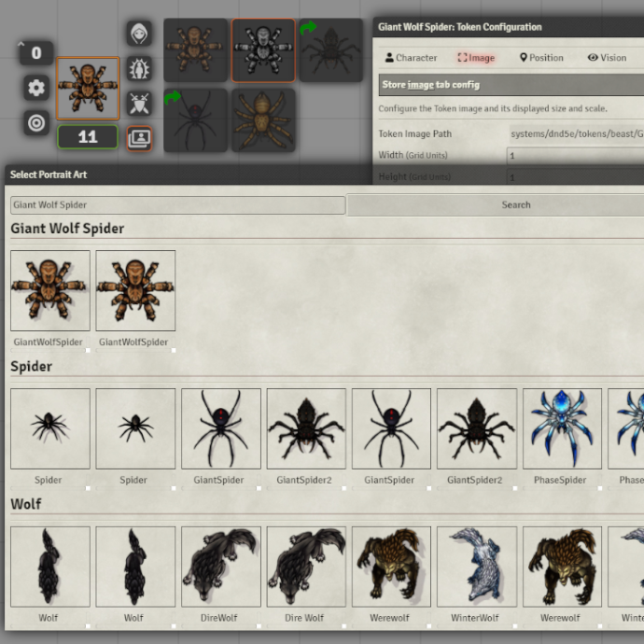
Task: Select the PhaseSpider portrait thumbnail
Action: [562, 429]
